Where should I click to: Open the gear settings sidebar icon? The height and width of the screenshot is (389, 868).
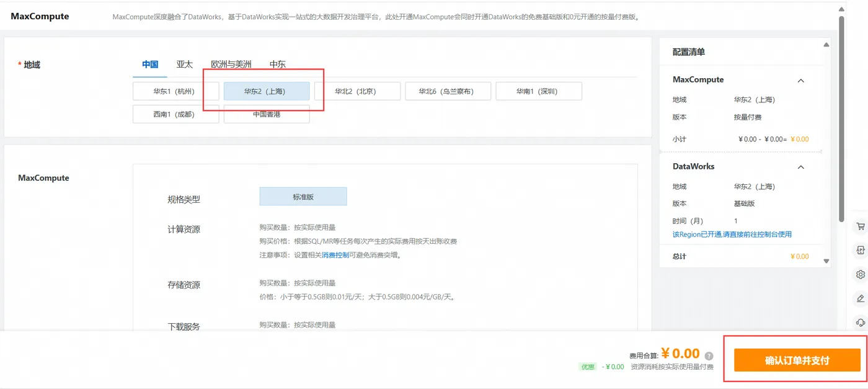pos(860,274)
